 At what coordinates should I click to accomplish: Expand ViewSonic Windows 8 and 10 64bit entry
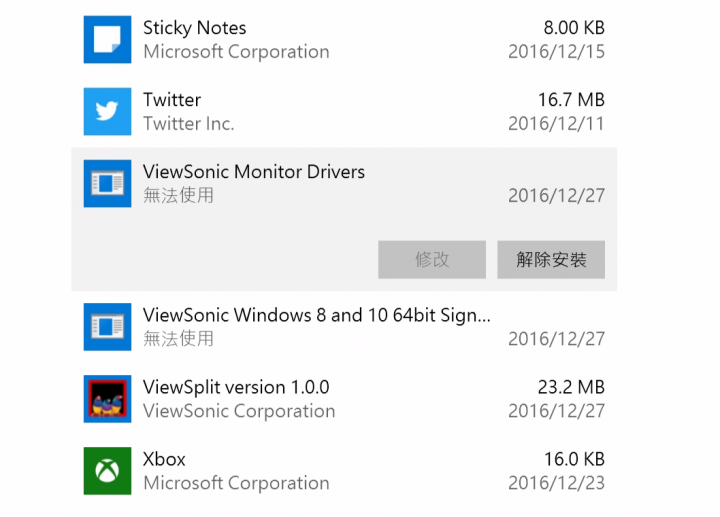tap(317, 315)
